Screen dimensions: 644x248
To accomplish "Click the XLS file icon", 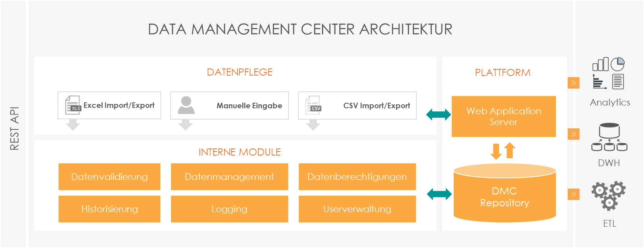I will [73, 105].
